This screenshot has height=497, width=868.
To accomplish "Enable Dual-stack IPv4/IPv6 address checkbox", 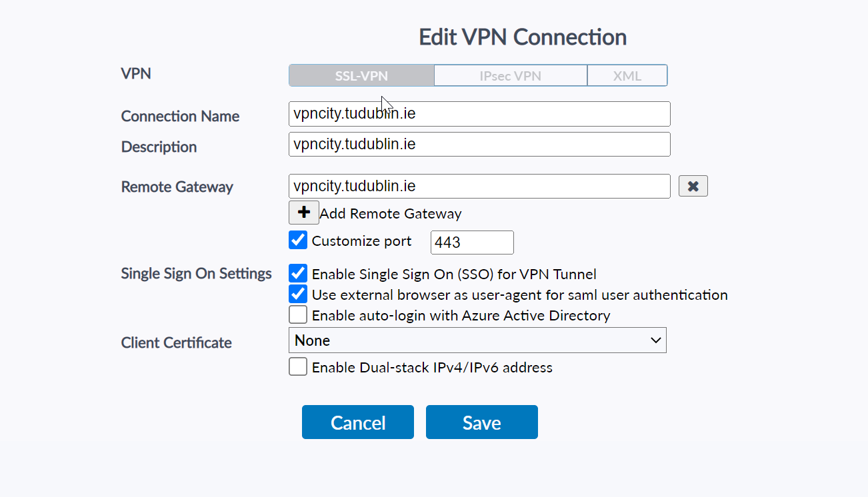I will coord(298,367).
